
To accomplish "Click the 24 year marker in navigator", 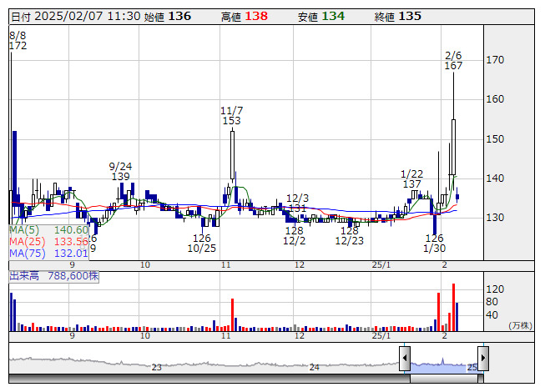I will (x=314, y=367).
